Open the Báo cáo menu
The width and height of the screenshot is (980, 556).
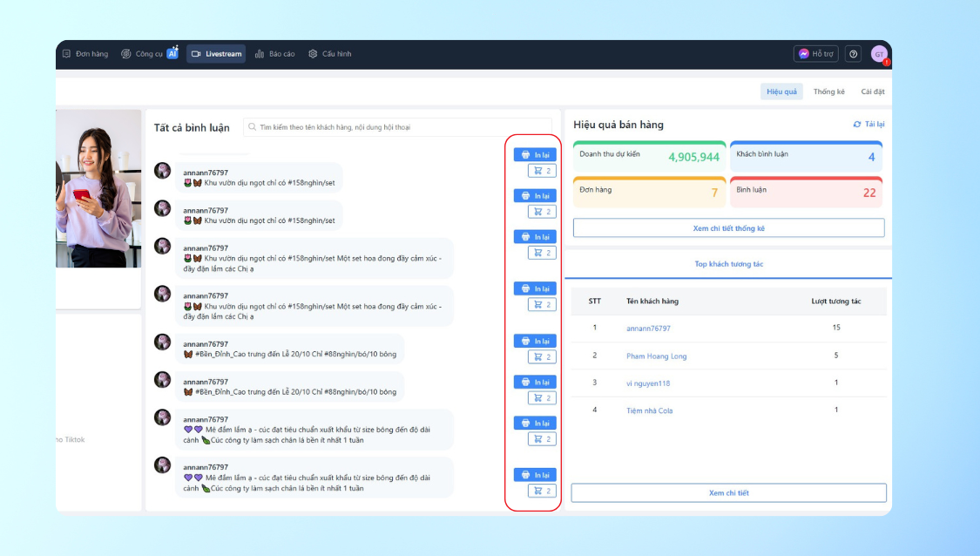[x=275, y=54]
